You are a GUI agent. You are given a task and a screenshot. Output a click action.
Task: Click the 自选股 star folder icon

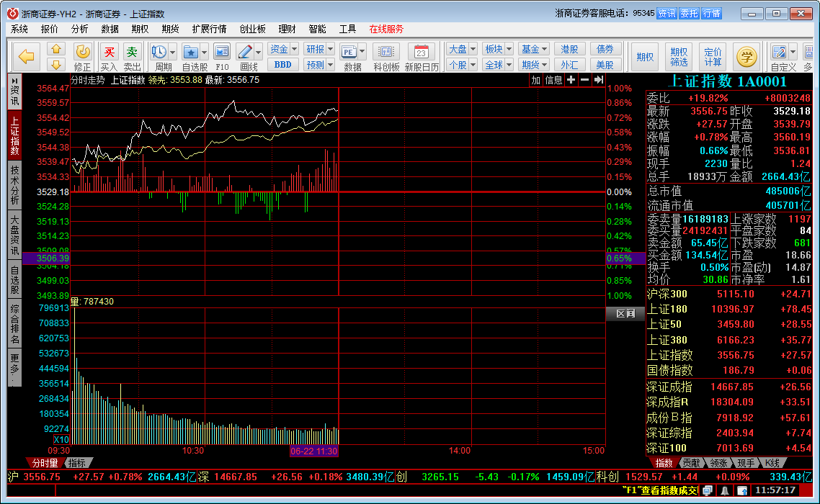point(191,53)
